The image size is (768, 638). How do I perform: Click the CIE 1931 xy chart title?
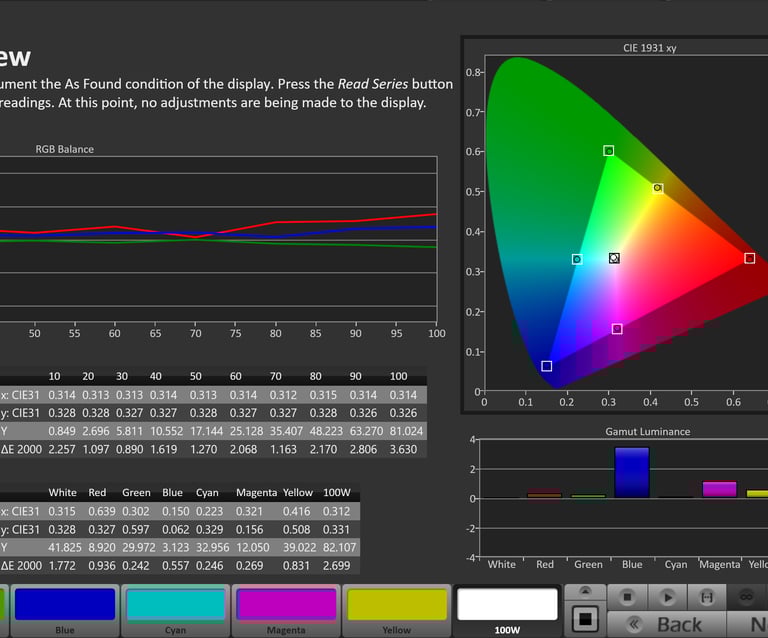(x=649, y=48)
